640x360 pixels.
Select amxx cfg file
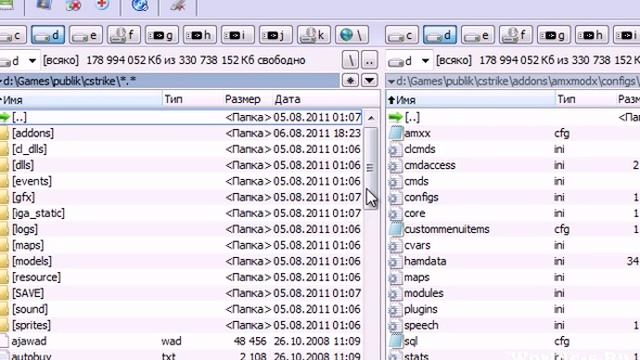[x=513, y=133]
